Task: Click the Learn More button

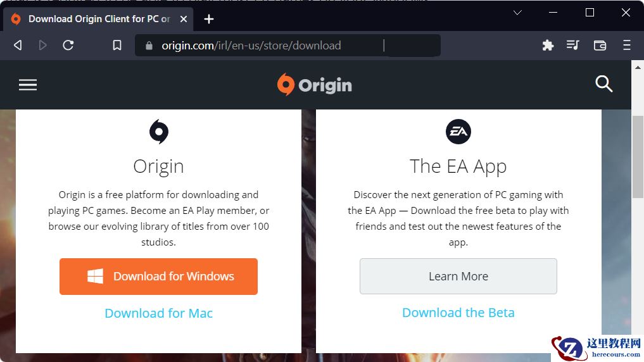Action: pyautogui.click(x=458, y=276)
